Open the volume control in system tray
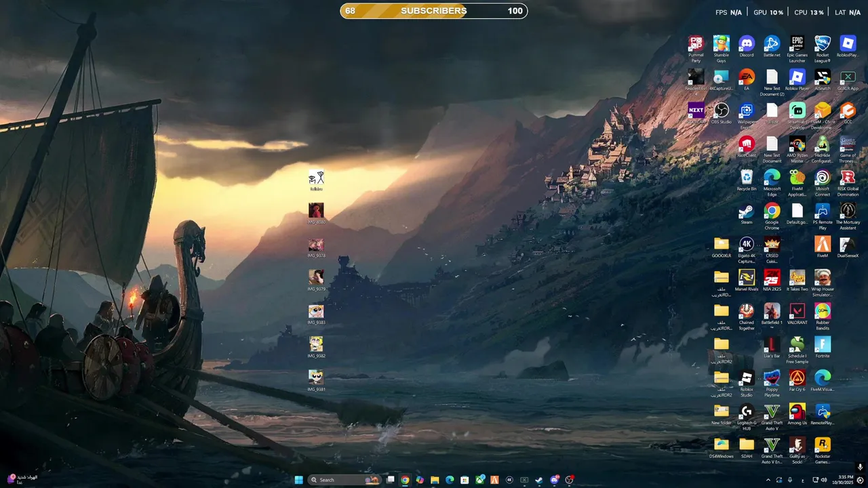This screenshot has width=868, height=488. 824,480
